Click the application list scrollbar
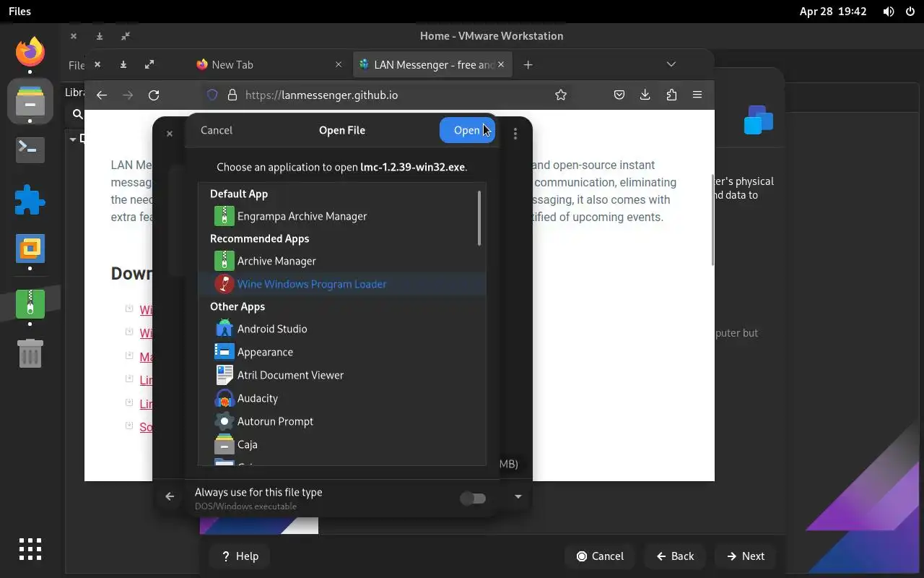Image resolution: width=924 pixels, height=578 pixels. [479, 218]
